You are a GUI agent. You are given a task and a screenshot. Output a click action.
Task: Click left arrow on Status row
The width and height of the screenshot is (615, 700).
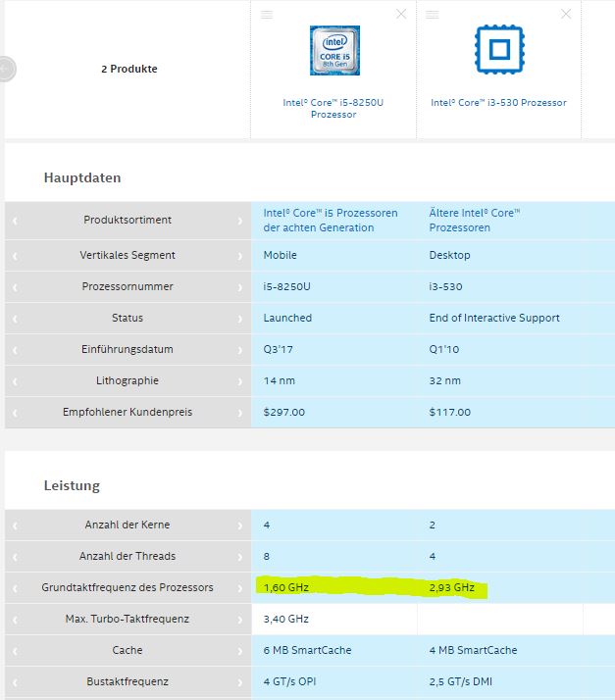pos(15,319)
